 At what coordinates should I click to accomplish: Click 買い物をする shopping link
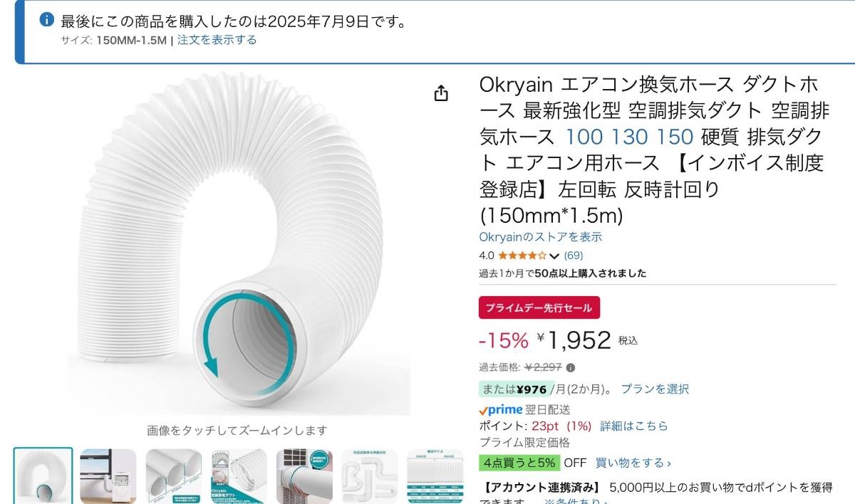tap(633, 463)
